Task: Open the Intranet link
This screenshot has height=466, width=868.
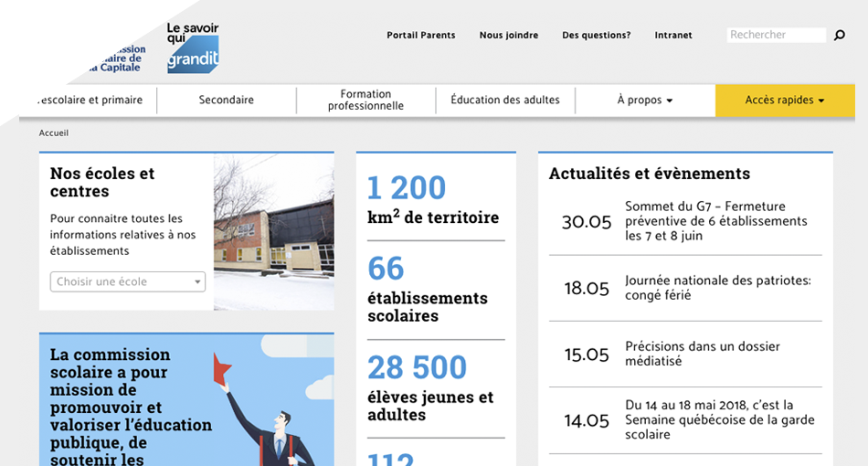Action: coord(673,35)
